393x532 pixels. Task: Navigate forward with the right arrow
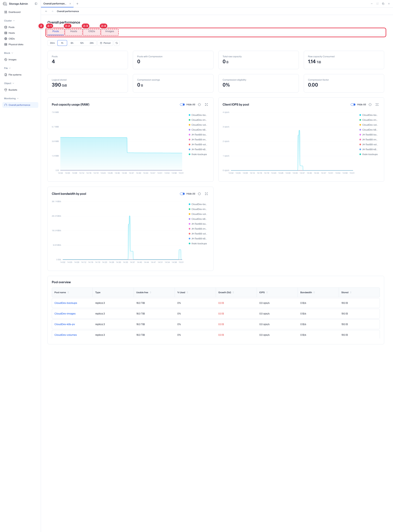(x=52, y=11)
